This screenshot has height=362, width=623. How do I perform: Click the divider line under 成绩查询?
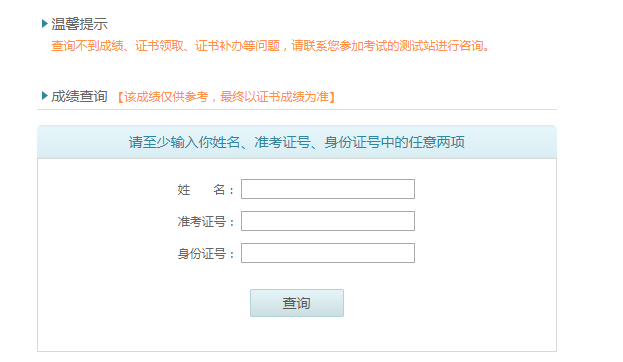pos(297,109)
